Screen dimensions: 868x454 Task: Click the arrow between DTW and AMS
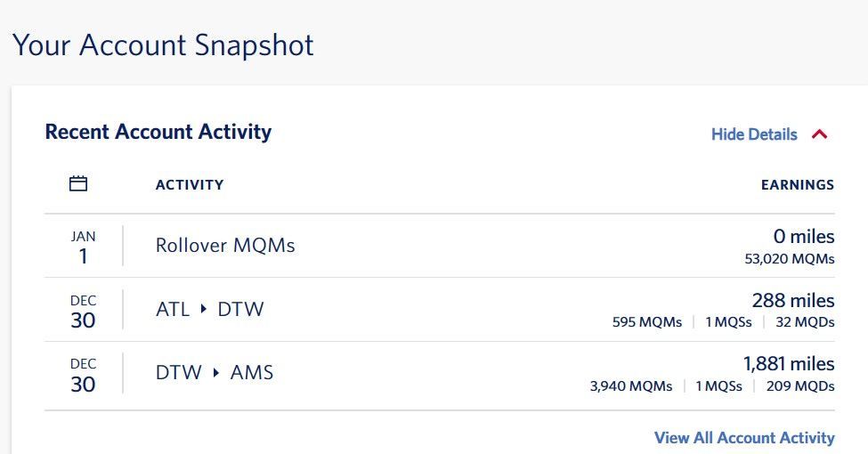click(216, 373)
